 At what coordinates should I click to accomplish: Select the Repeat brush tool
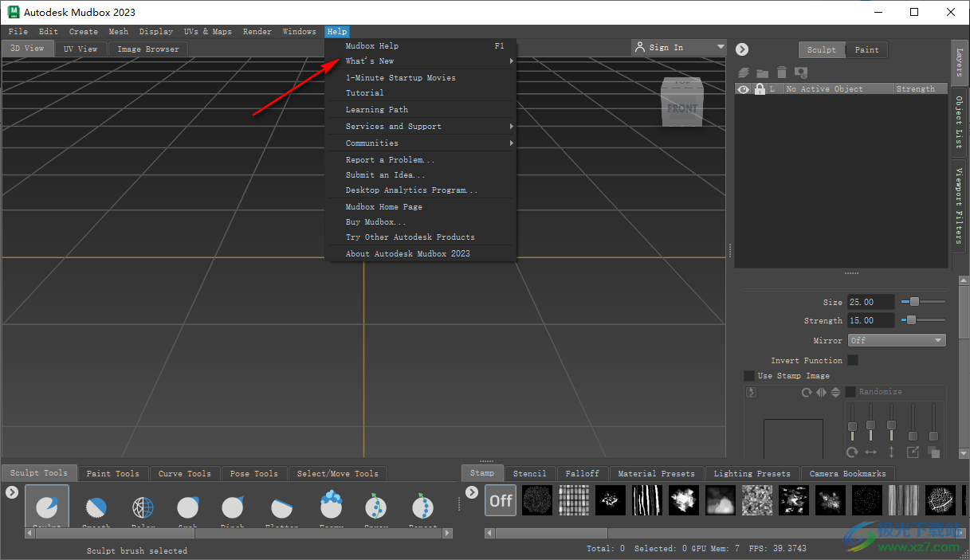coord(423,507)
